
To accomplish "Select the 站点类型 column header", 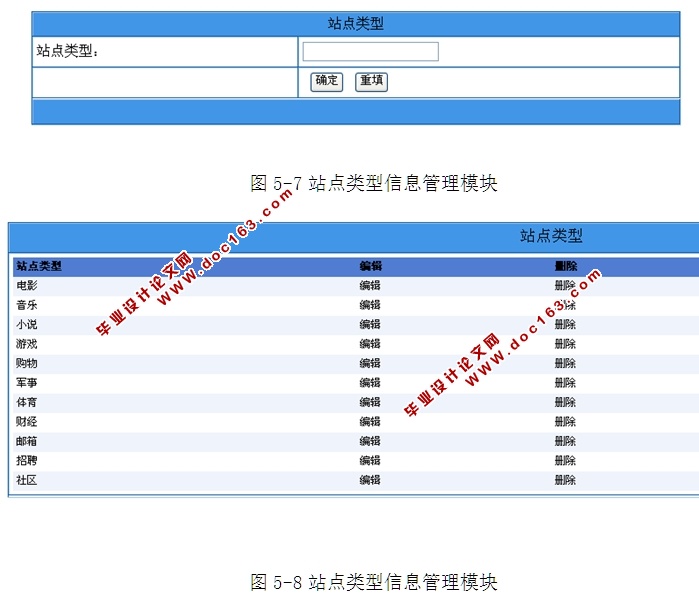I will pos(39,266).
